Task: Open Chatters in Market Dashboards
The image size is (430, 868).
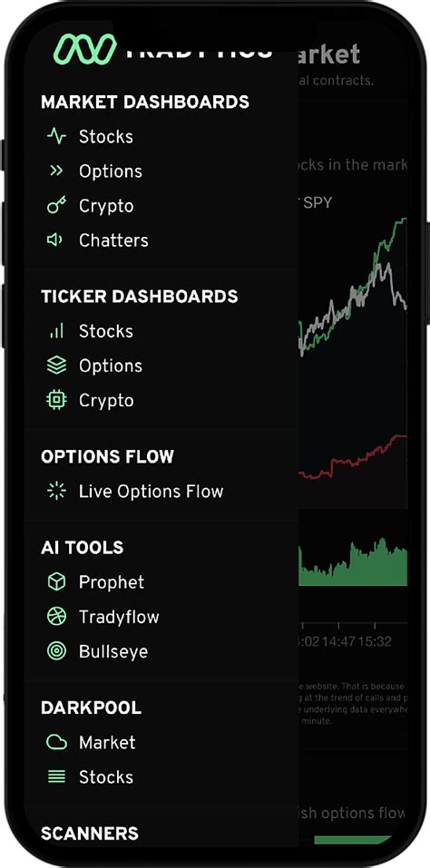Action: 113,240
